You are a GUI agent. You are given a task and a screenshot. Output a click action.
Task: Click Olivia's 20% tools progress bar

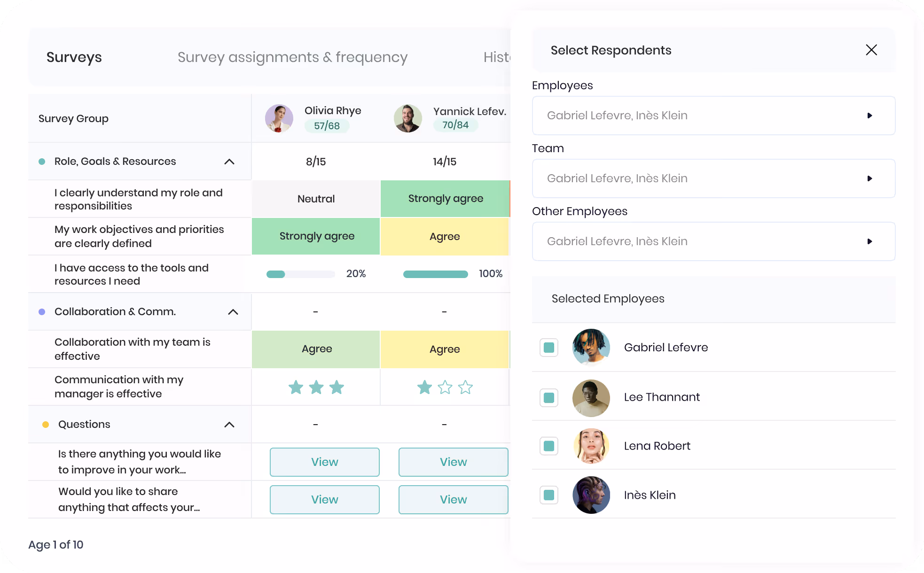[x=301, y=274]
